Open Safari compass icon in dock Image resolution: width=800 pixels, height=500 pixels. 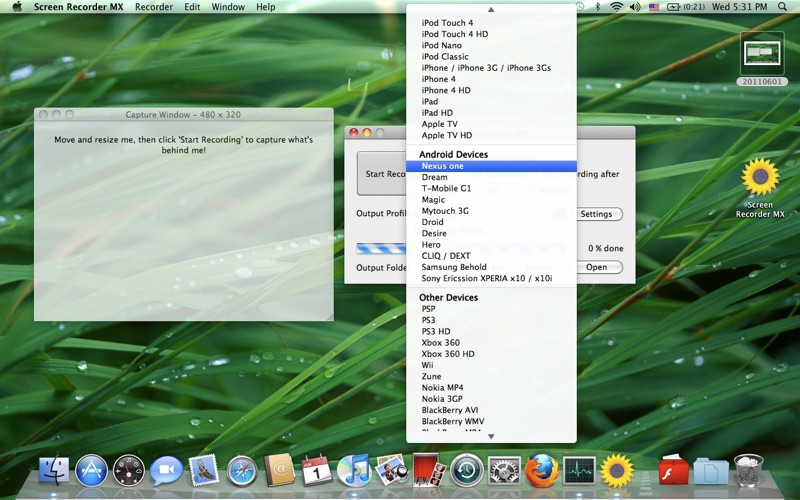242,469
